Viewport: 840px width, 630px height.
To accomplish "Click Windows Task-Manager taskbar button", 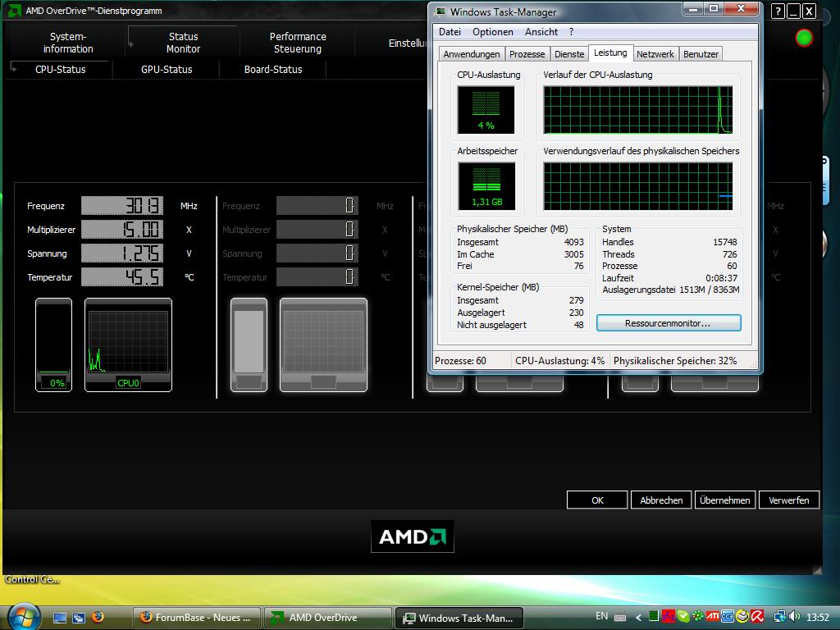I will [459, 618].
